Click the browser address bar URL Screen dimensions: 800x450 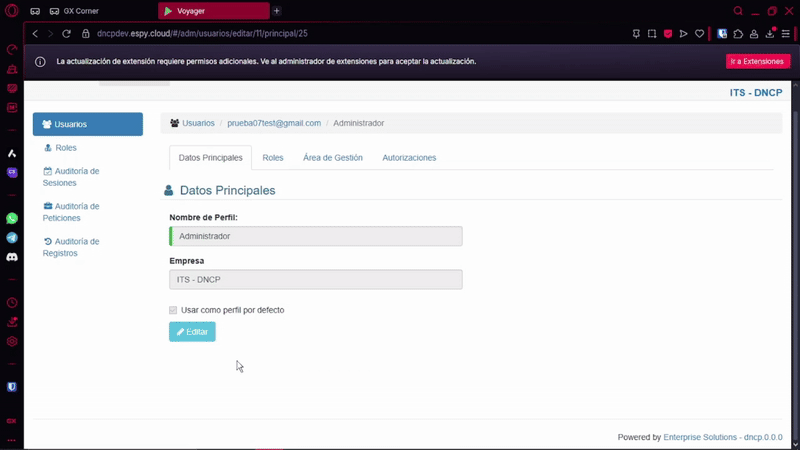pyautogui.click(x=202, y=34)
